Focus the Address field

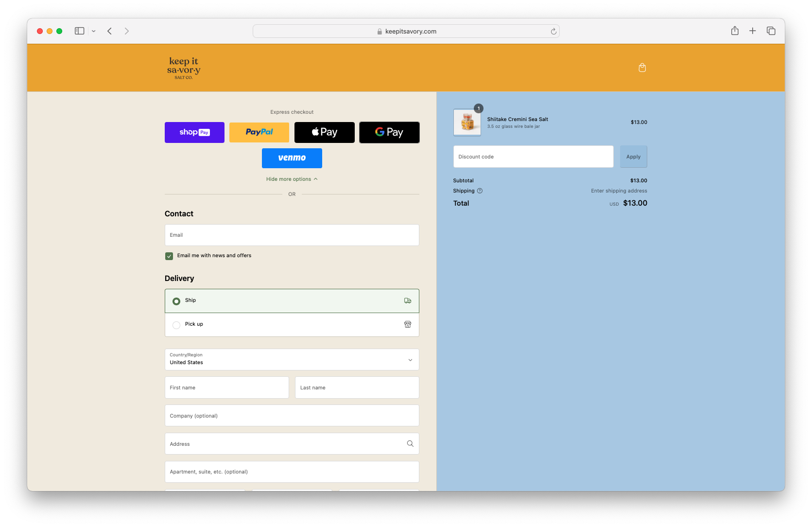[x=292, y=444]
